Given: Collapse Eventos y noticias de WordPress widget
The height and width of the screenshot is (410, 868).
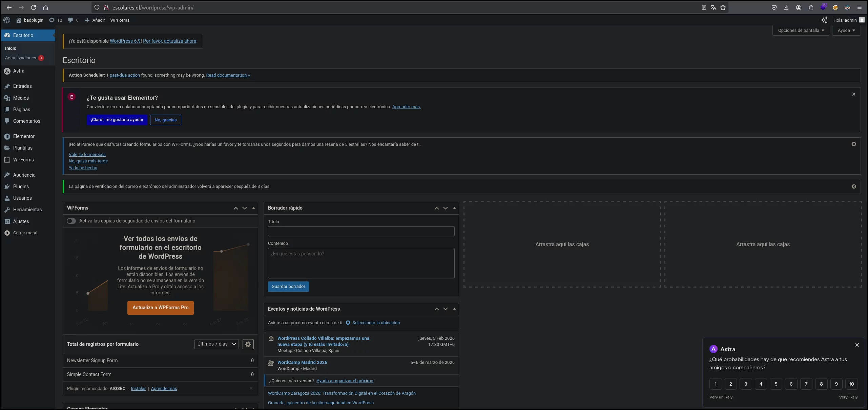Looking at the screenshot, I should [454, 309].
